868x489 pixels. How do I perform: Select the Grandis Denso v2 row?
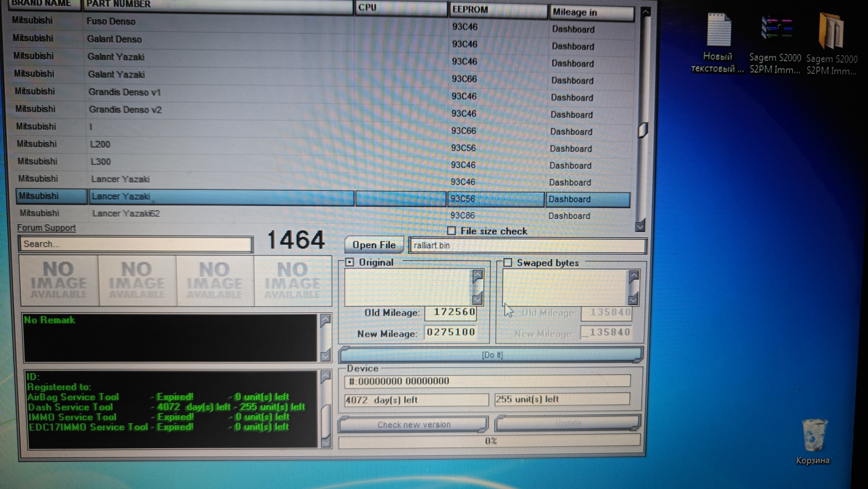[321, 111]
